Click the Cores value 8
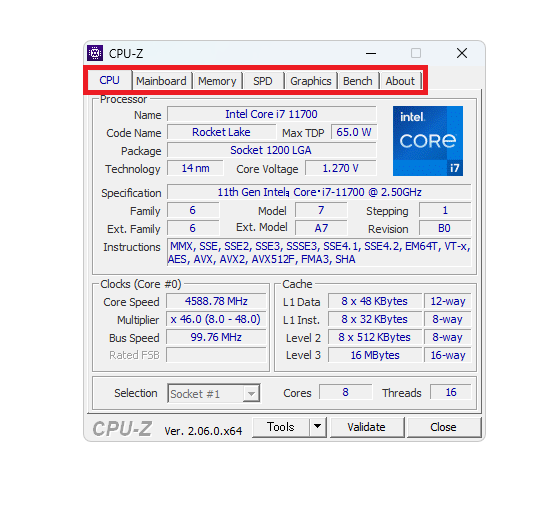 point(346,392)
